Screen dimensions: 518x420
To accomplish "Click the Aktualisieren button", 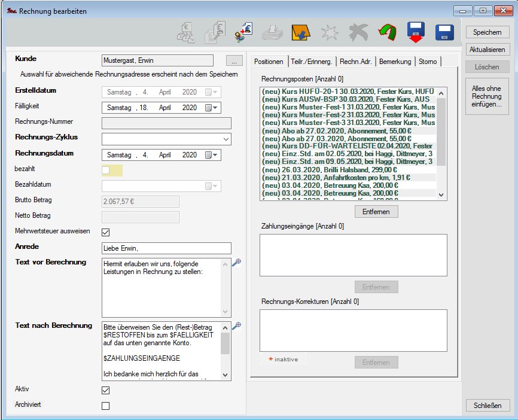I will tap(488, 50).
